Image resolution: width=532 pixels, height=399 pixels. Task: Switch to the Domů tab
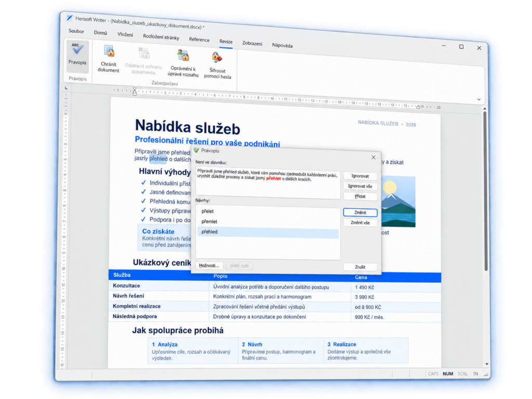pyautogui.click(x=100, y=33)
